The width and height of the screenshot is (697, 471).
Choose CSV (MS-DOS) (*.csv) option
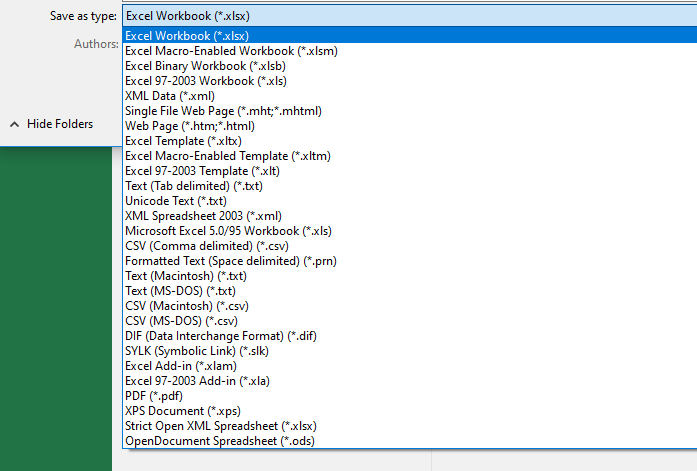point(409,321)
